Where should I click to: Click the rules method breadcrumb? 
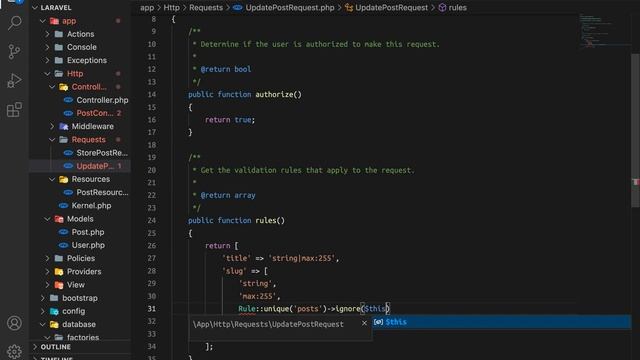[x=458, y=8]
